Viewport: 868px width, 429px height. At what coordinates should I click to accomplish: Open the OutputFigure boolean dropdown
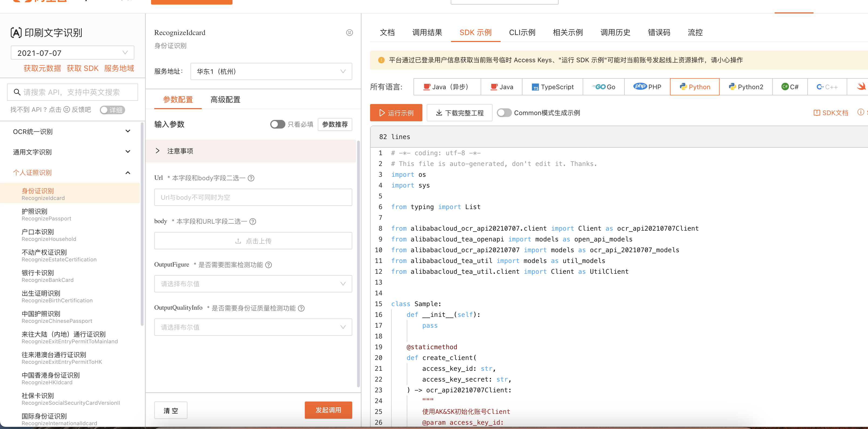[x=253, y=283]
